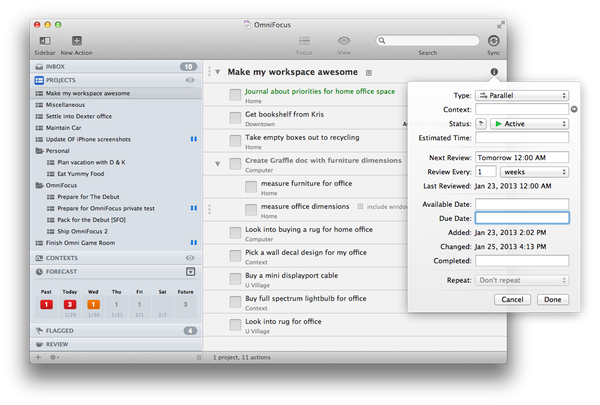Open the Review sidebar section
The width and height of the screenshot is (600, 405).
(x=116, y=345)
